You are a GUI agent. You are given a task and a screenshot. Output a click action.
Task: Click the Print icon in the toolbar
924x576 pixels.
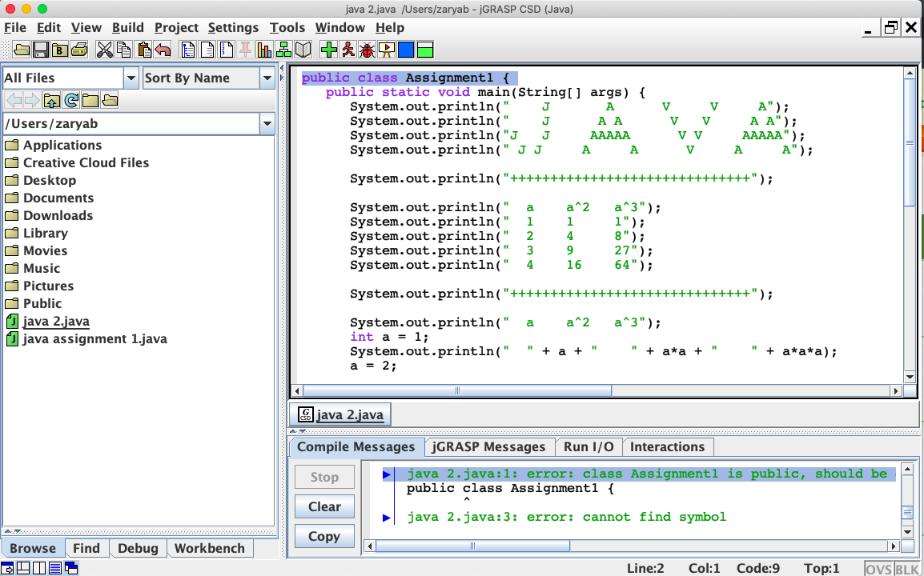pos(79,49)
